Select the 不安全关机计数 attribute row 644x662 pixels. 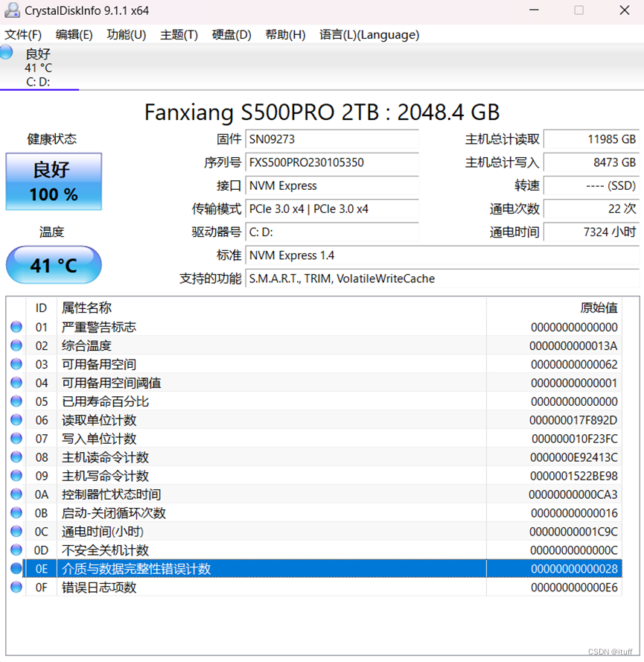coord(314,550)
